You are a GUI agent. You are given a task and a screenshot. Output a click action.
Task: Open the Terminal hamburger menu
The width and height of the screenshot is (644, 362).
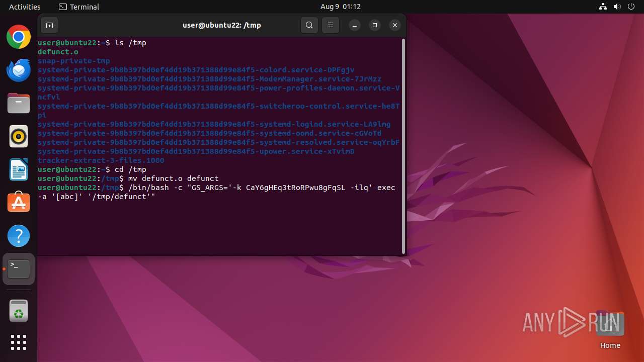click(331, 25)
